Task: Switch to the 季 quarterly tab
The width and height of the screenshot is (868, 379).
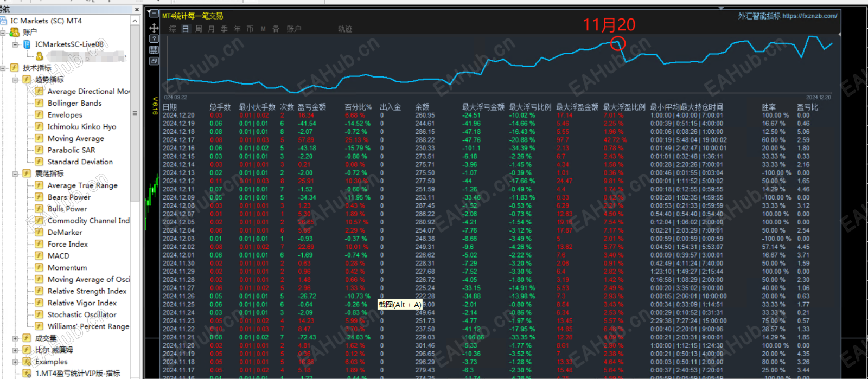Action: [x=224, y=29]
